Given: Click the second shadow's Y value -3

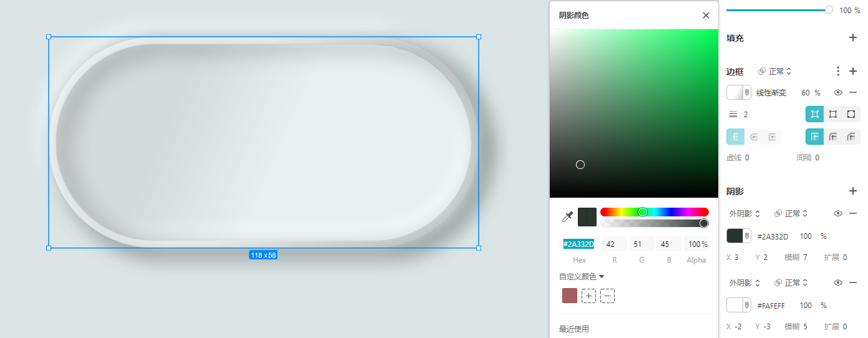Looking at the screenshot, I should [x=767, y=326].
